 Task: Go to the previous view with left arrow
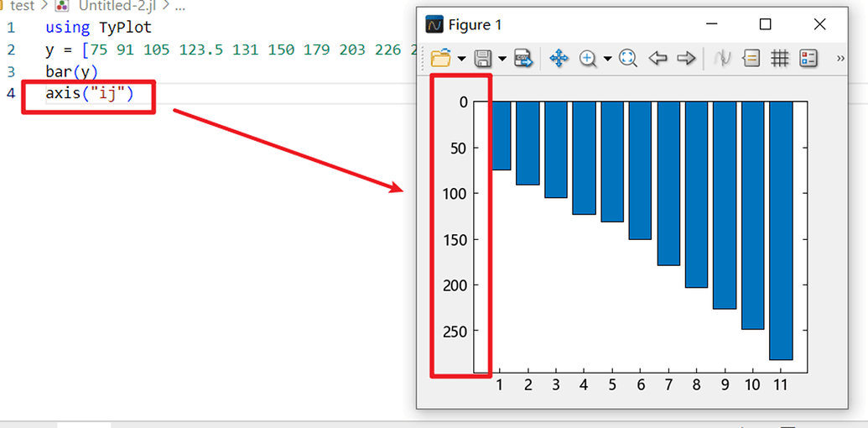click(657, 58)
